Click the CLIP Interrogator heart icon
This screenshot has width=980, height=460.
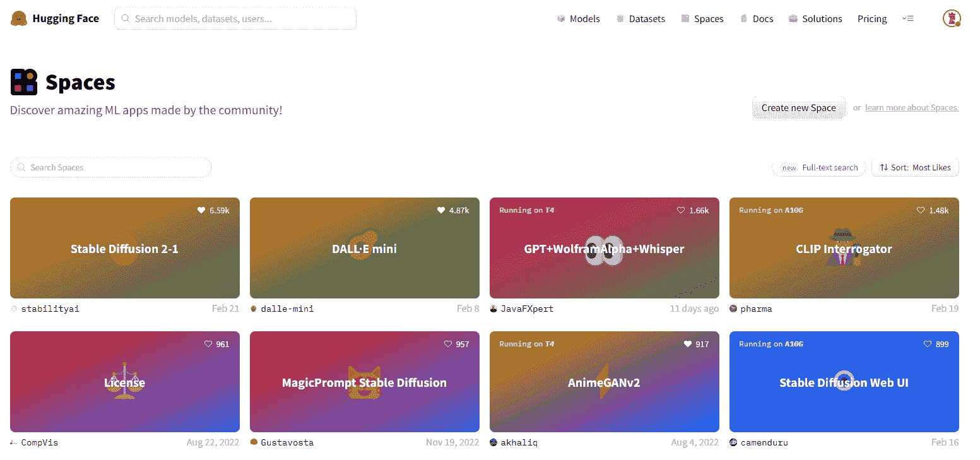click(x=921, y=210)
